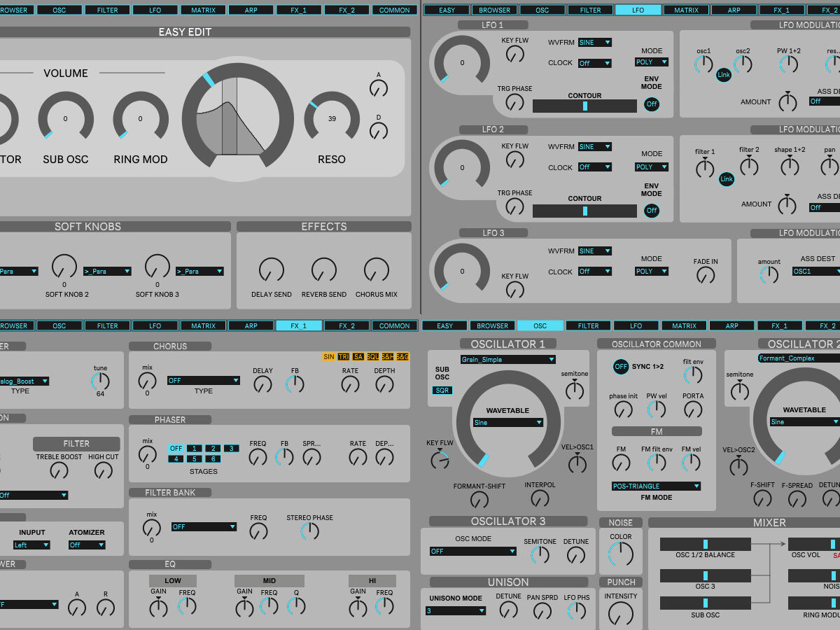Enable the Link button between filter 1 and 2
The height and width of the screenshot is (630, 840).
click(727, 180)
